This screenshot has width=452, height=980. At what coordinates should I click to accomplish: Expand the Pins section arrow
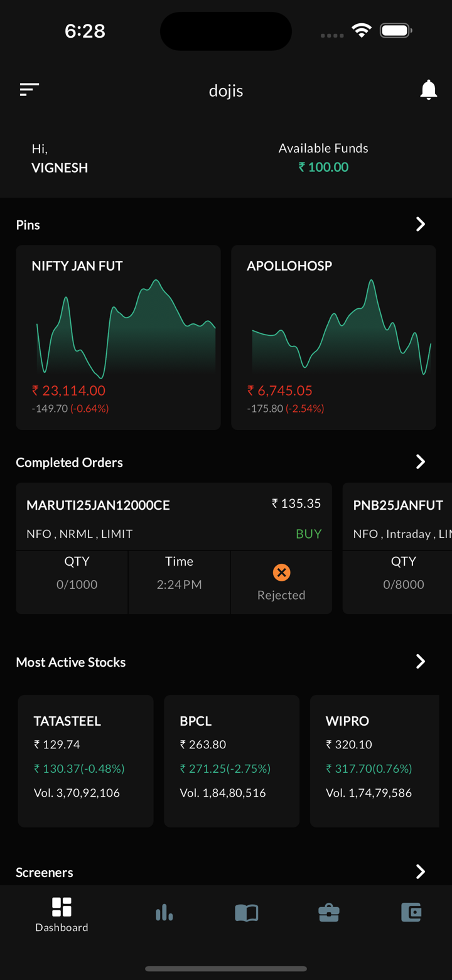[421, 224]
